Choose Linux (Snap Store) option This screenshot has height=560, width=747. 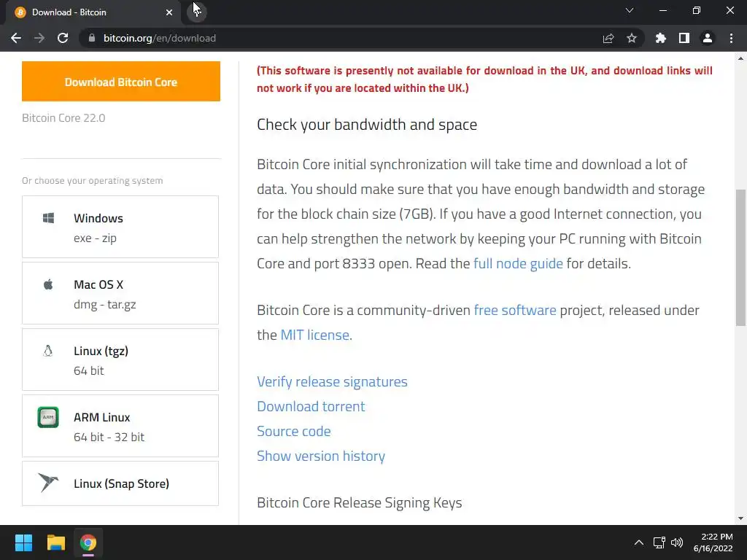[x=120, y=483]
